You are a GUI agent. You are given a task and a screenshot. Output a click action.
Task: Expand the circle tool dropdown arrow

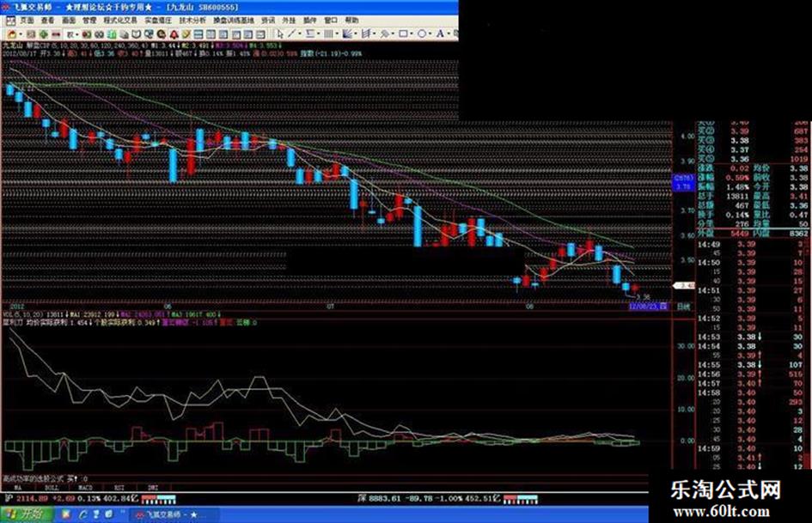pyautogui.click(x=430, y=34)
